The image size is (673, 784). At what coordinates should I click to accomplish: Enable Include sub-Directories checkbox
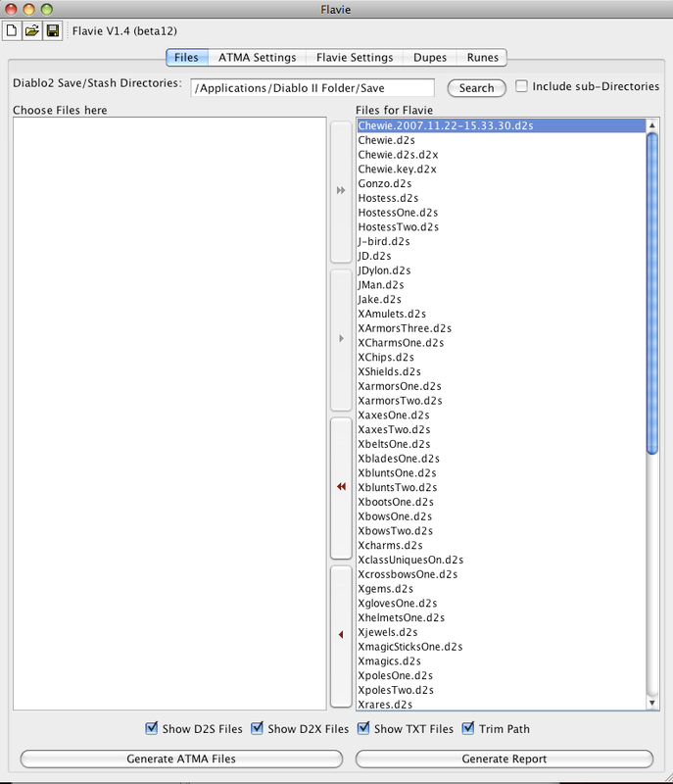click(x=521, y=86)
